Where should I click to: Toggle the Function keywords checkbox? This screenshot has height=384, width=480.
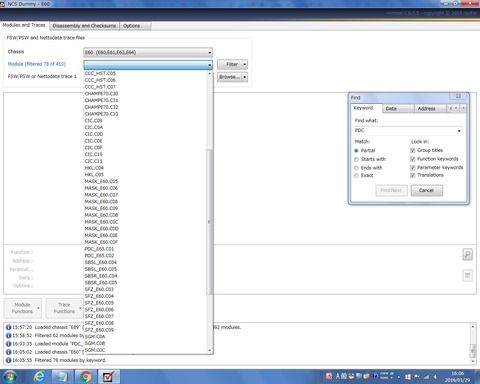[413, 159]
